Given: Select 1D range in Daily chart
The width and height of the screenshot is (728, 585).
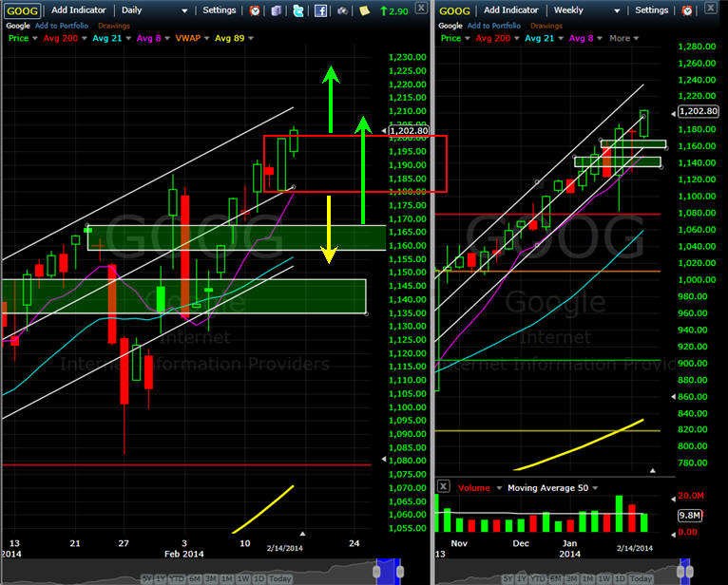Looking at the screenshot, I should click(259, 578).
